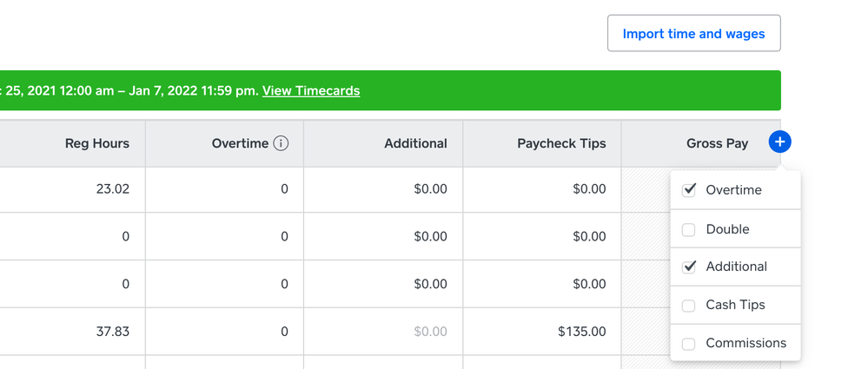The height and width of the screenshot is (369, 868).
Task: Enable the Commissions checkbox
Action: coord(689,343)
